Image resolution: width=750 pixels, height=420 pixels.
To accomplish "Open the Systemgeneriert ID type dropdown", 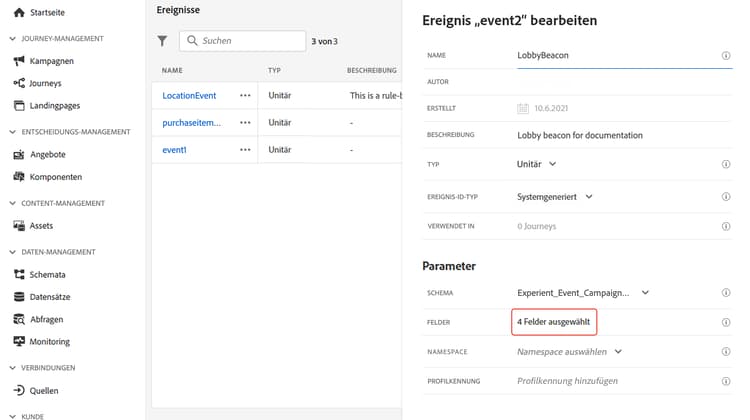I will tap(555, 197).
